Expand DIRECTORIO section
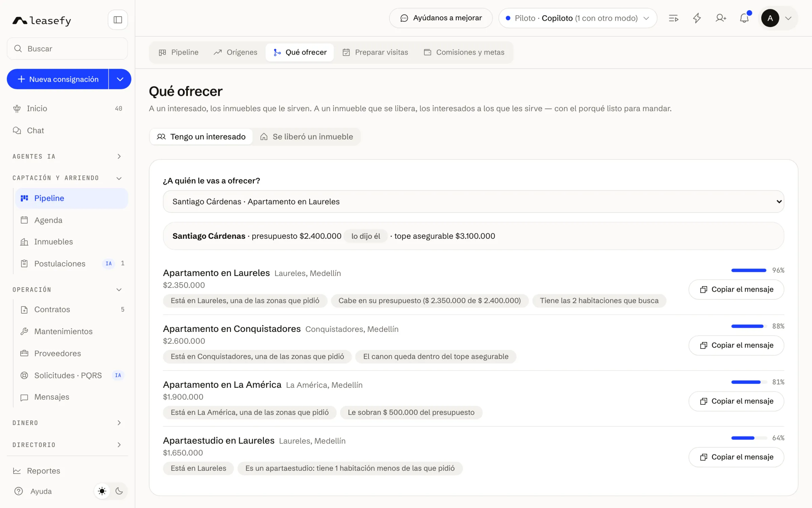Screen dimensions: 812x508 [67, 445]
